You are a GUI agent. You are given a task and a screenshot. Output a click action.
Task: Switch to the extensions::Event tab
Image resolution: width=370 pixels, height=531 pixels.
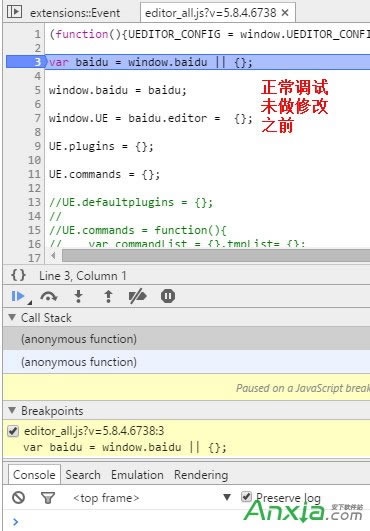tap(75, 13)
